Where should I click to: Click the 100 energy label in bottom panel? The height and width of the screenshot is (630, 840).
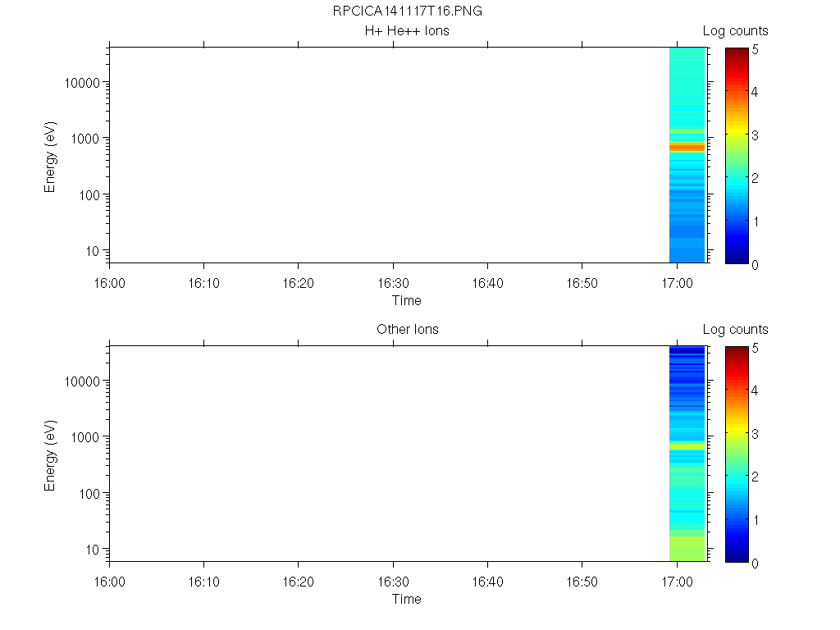click(89, 494)
